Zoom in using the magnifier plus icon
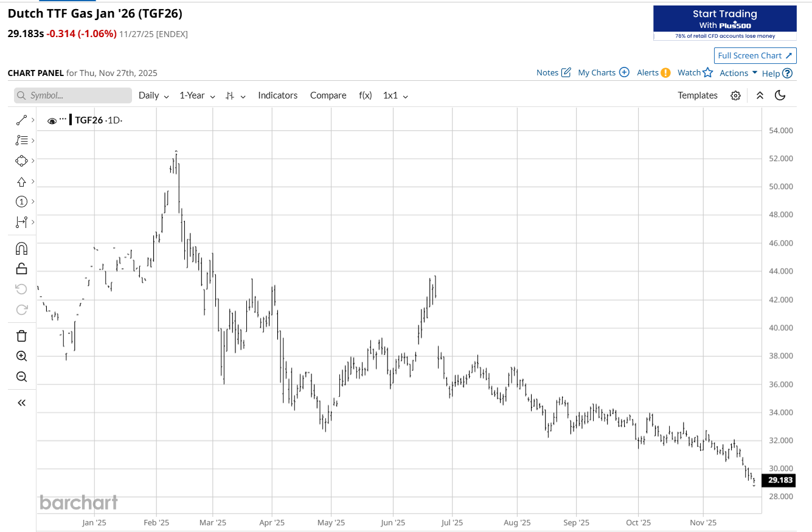Image resolution: width=812 pixels, height=532 pixels. [21, 356]
